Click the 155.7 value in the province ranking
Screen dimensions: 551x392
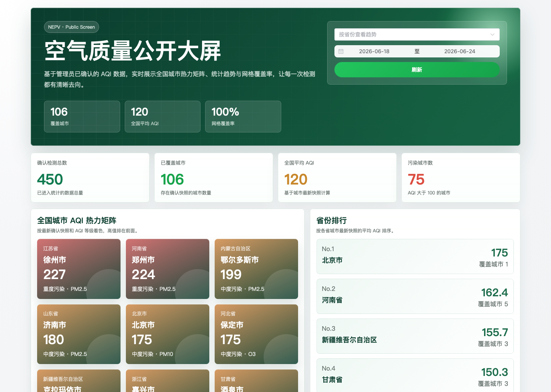click(495, 332)
